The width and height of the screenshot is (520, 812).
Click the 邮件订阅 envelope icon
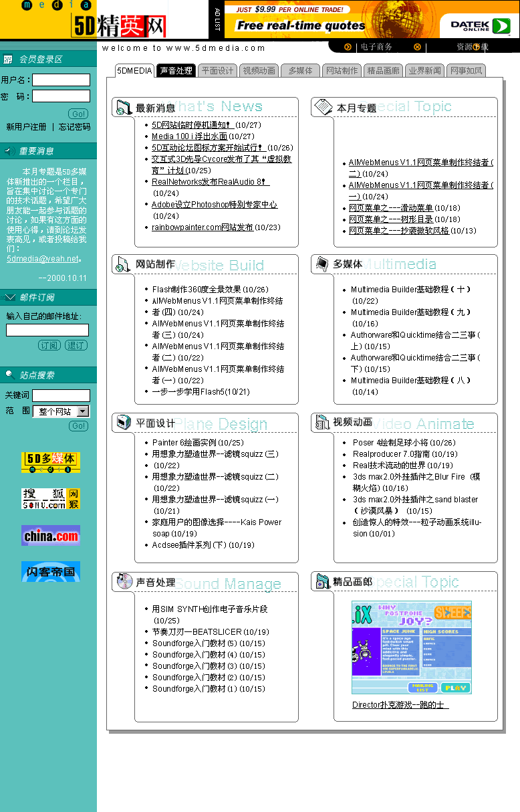(9, 298)
